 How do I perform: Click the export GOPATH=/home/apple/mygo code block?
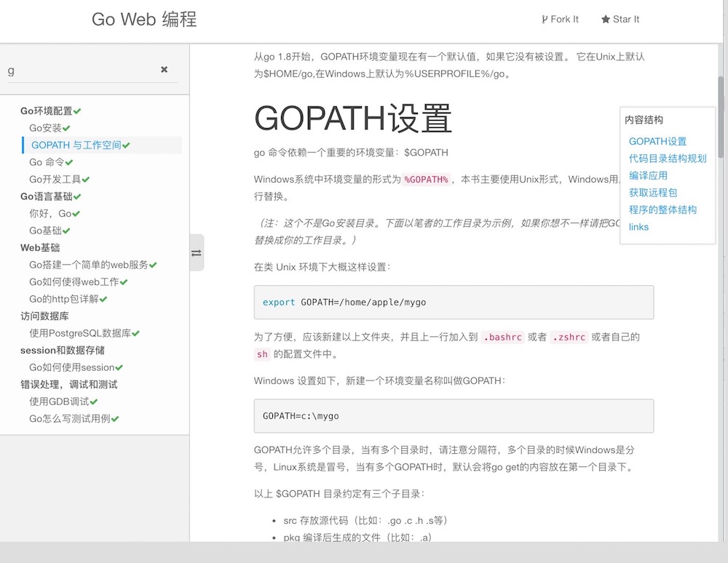click(x=454, y=303)
